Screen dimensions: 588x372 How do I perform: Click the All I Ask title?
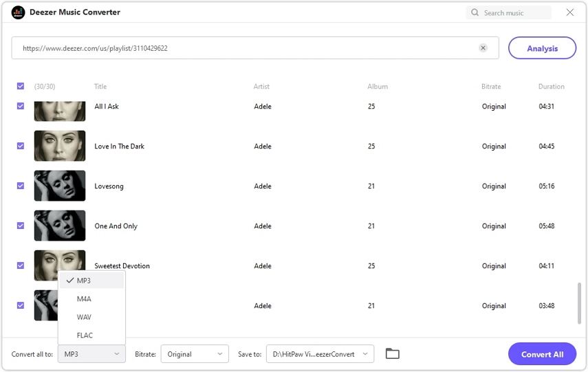(107, 106)
